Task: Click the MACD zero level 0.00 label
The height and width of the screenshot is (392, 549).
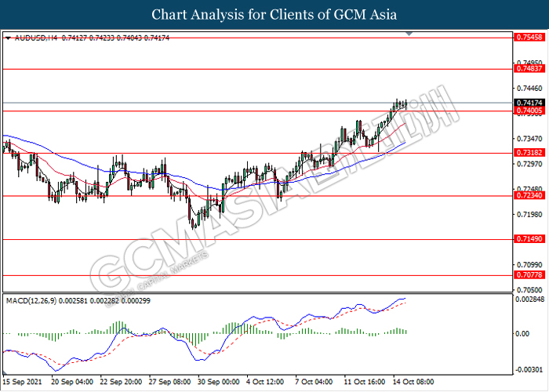Action: click(x=522, y=334)
